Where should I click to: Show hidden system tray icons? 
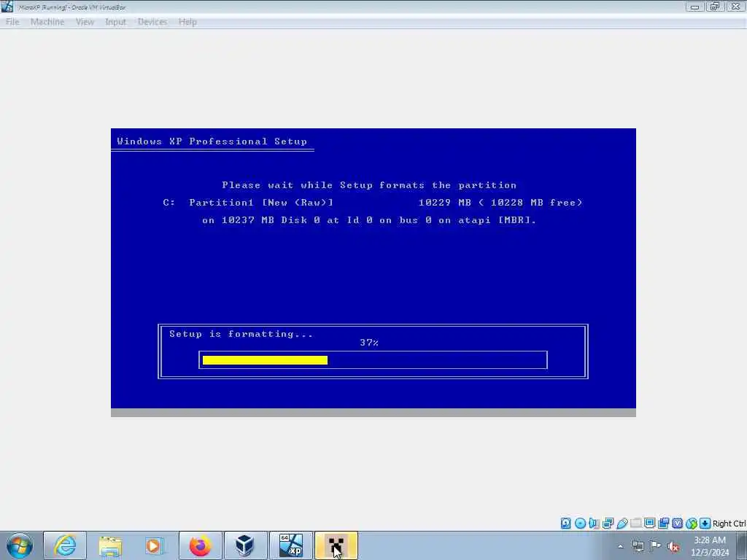pos(620,546)
